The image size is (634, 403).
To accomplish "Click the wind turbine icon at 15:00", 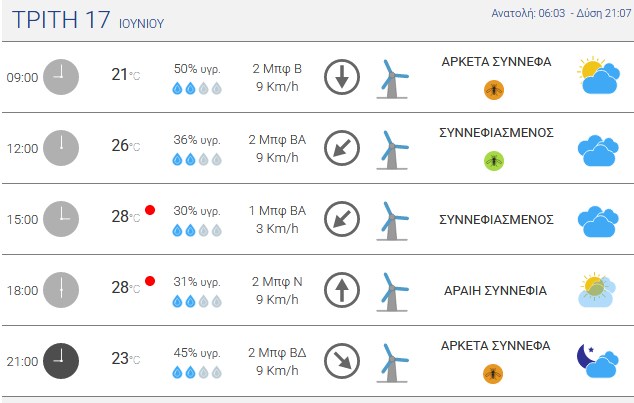I will 393,221.
